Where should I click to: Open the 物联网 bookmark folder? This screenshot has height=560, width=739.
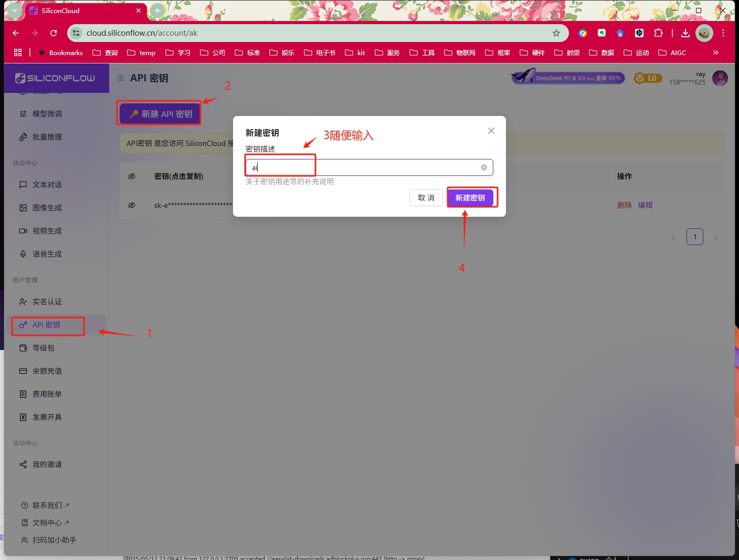(x=460, y=52)
